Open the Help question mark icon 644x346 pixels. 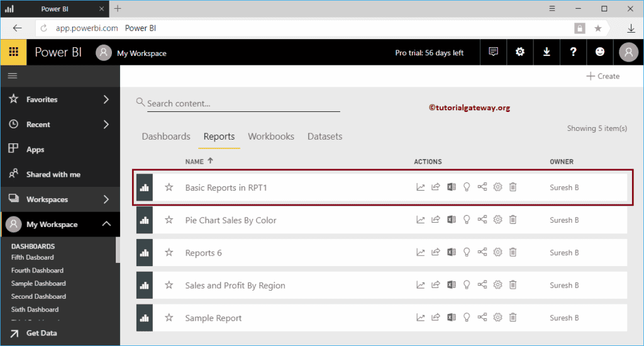coord(574,52)
